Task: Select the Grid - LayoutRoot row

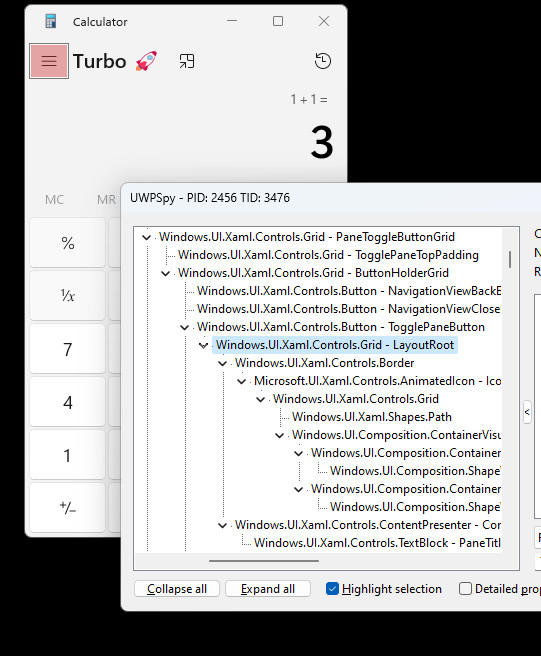Action: (x=335, y=345)
